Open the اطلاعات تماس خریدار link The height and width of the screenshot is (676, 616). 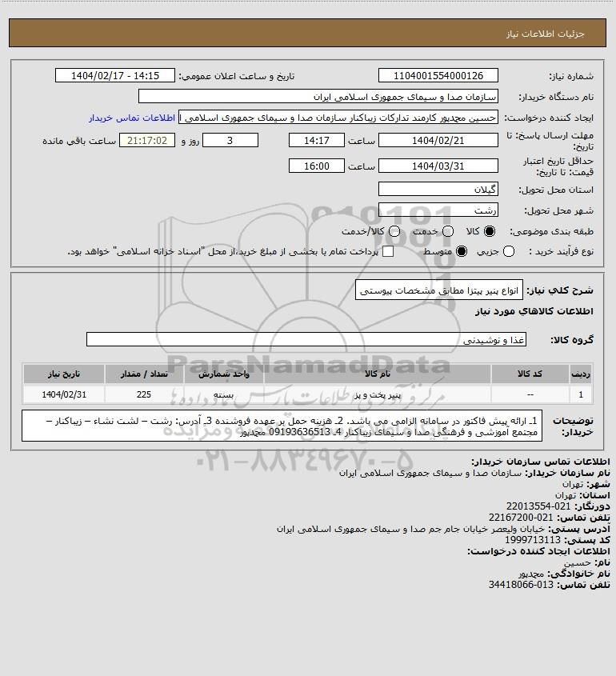[x=132, y=118]
